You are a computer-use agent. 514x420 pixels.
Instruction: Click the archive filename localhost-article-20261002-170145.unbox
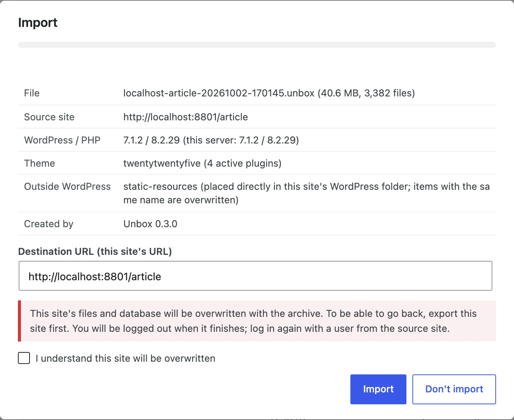tap(219, 93)
